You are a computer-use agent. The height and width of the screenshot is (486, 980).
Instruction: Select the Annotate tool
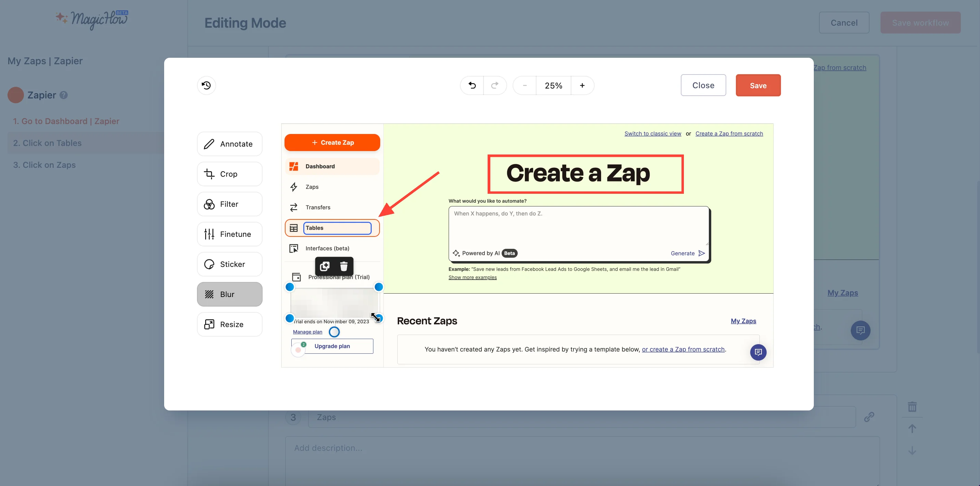(229, 144)
